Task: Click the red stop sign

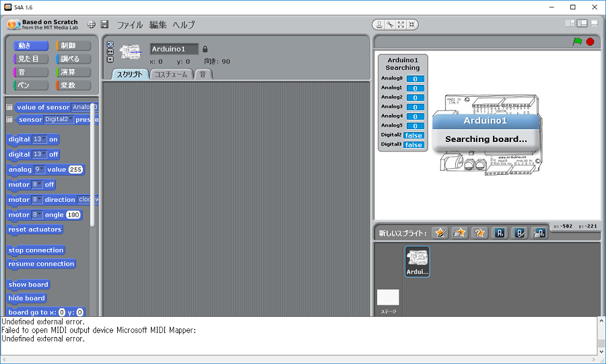Action: 590,42
